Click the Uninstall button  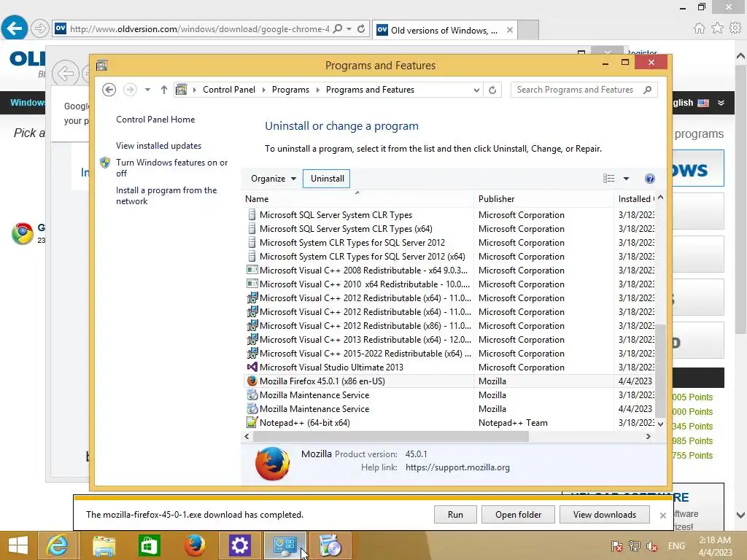tap(327, 179)
